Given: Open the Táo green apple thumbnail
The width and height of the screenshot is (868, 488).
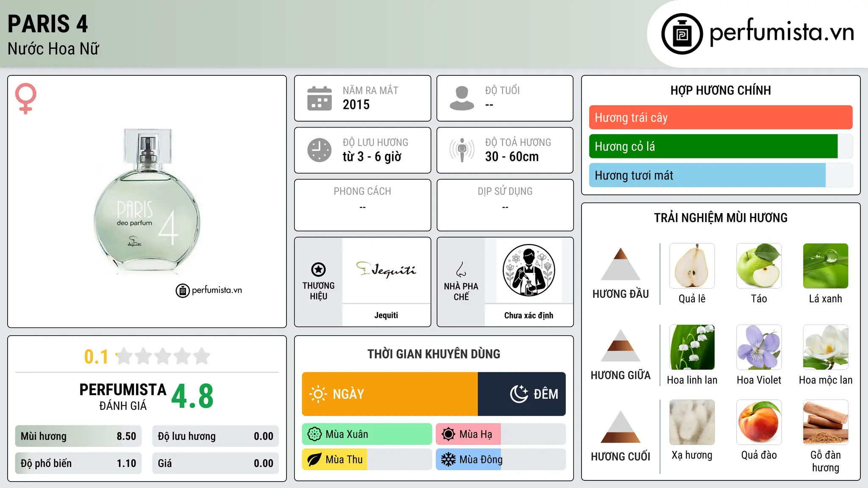Looking at the screenshot, I should pyautogui.click(x=759, y=266).
